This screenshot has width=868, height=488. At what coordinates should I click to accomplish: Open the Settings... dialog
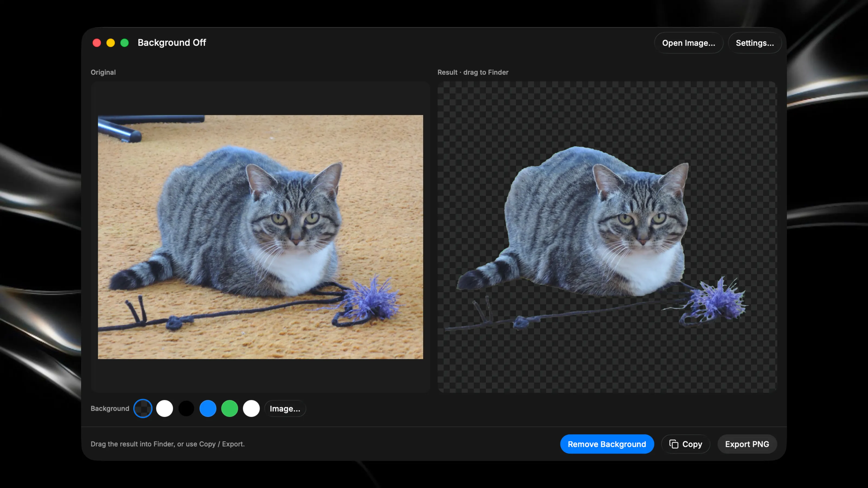755,43
